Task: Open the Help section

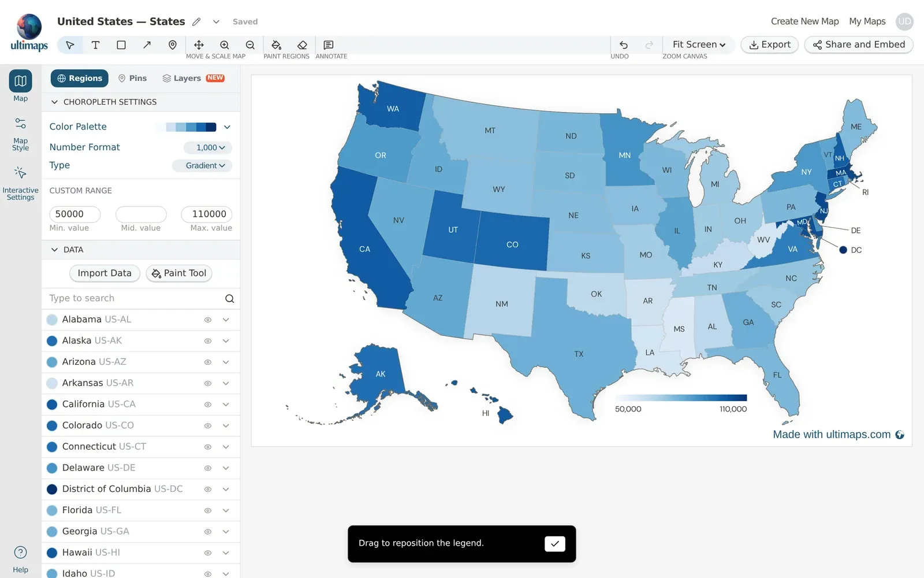Action: point(20,559)
